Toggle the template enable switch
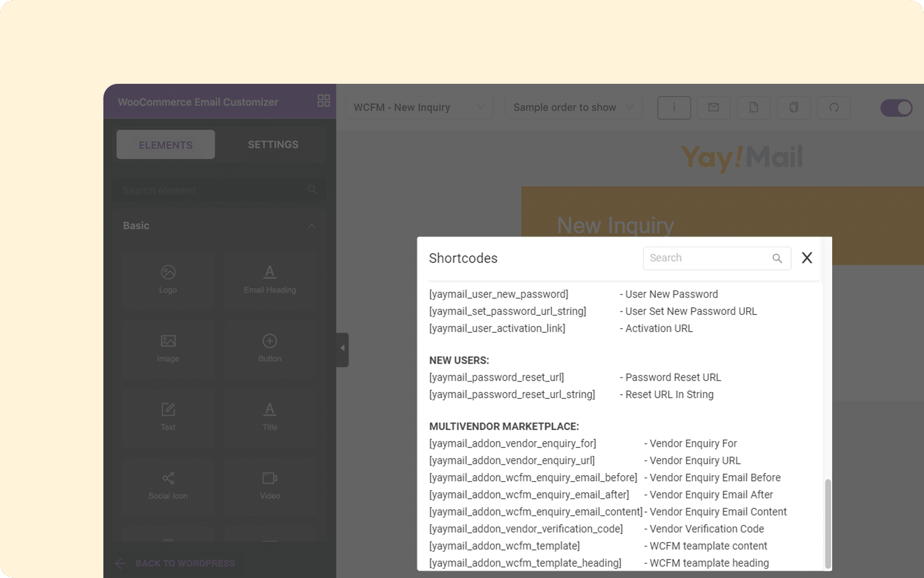 (896, 108)
